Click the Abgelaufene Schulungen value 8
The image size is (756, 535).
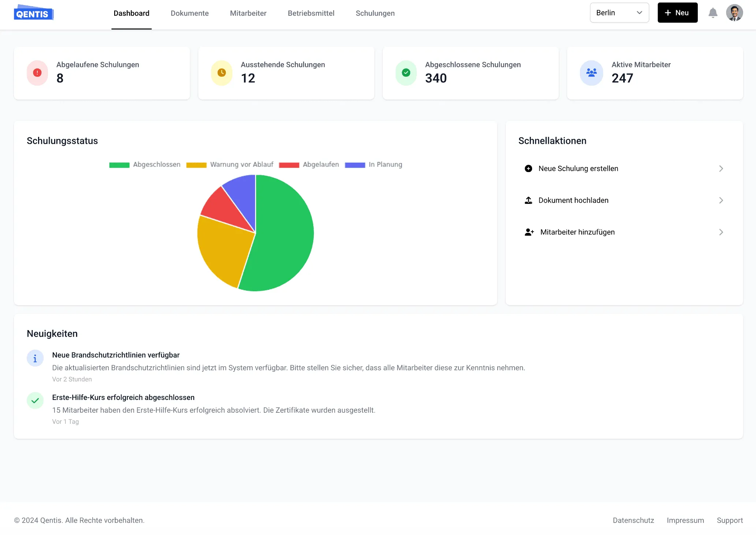[x=60, y=78]
